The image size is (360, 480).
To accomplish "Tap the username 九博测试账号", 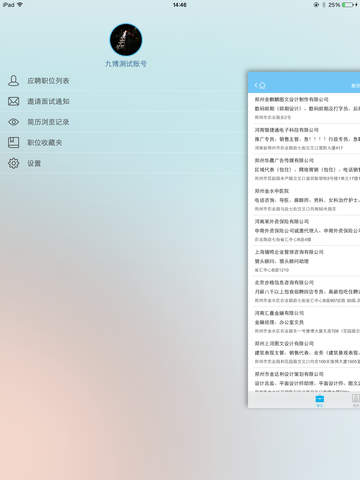I will coord(126,64).
